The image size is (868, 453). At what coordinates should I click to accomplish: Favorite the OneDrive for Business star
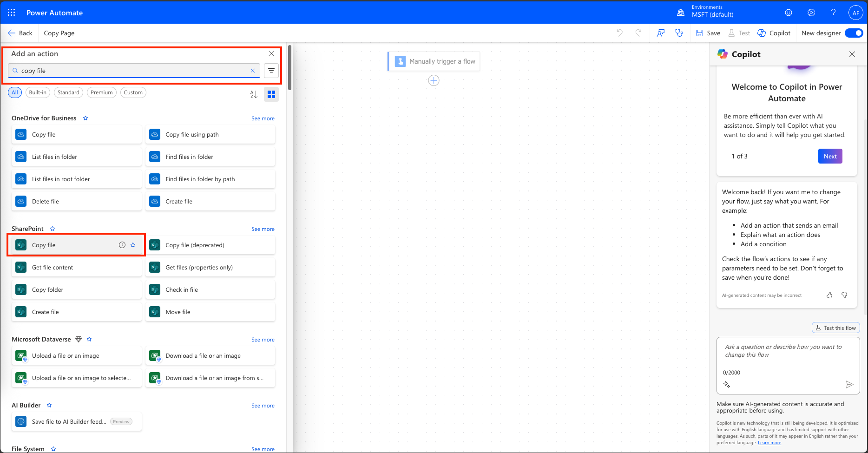pos(85,118)
